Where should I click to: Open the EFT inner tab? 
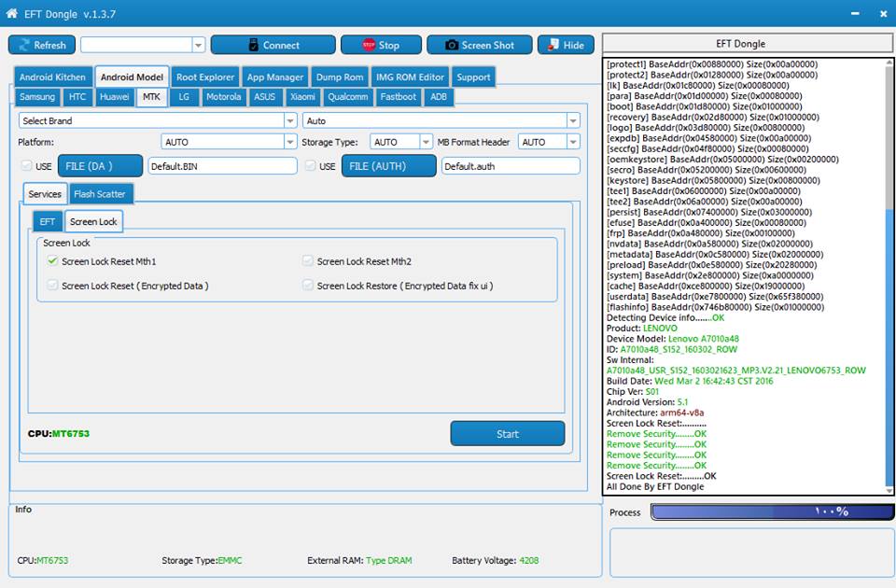click(48, 222)
